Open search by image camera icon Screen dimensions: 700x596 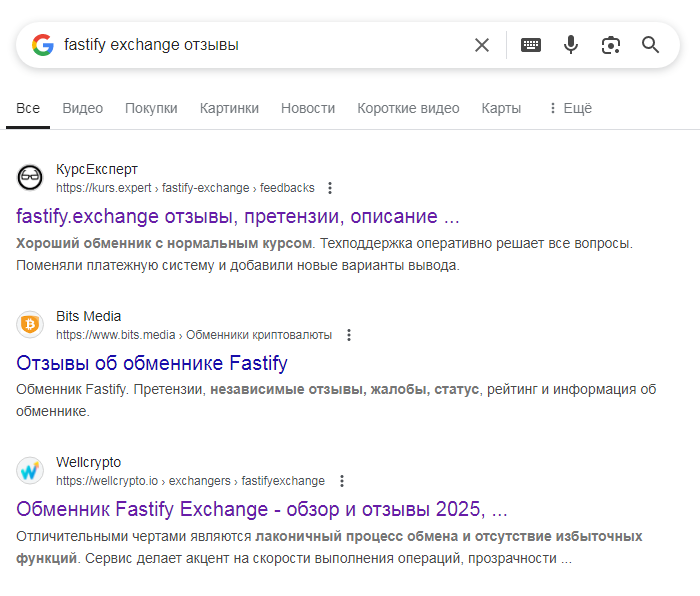tap(611, 45)
